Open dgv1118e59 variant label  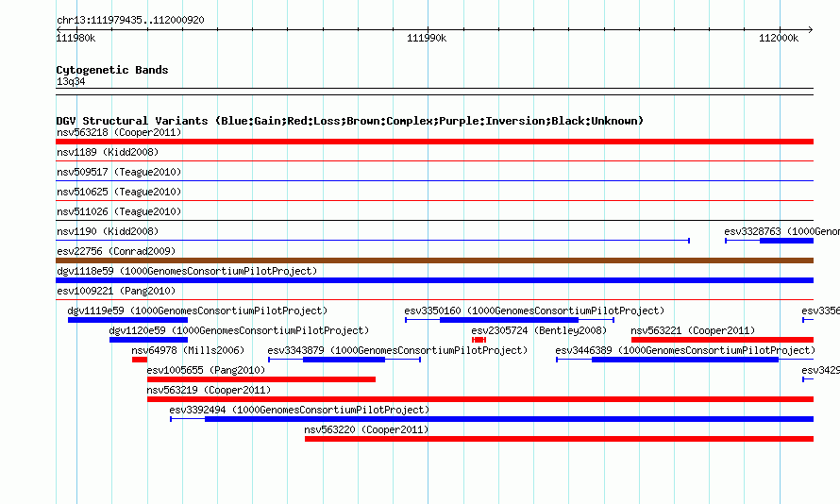click(x=187, y=271)
